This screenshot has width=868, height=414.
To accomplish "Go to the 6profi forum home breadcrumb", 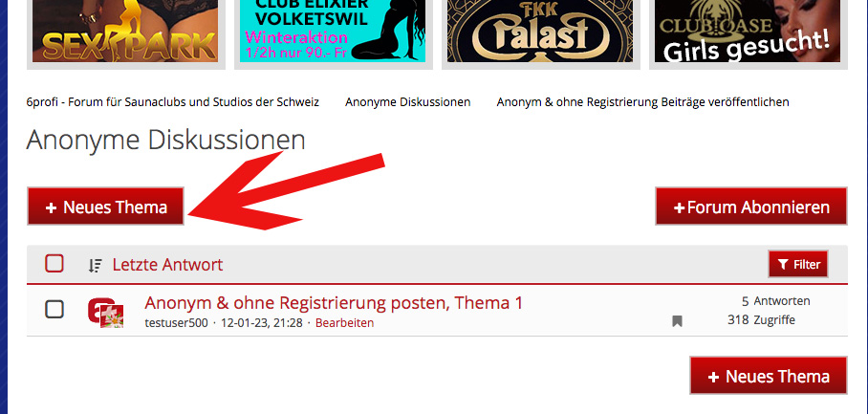I will click(x=173, y=102).
